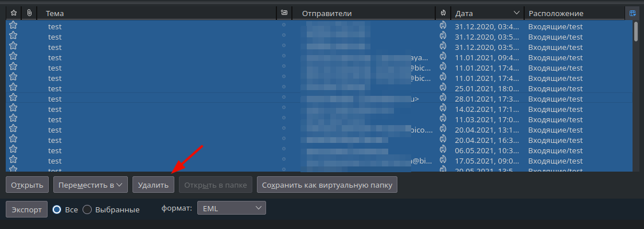Sort by the attachment paperclip column
The image size is (644, 229).
click(x=29, y=13)
